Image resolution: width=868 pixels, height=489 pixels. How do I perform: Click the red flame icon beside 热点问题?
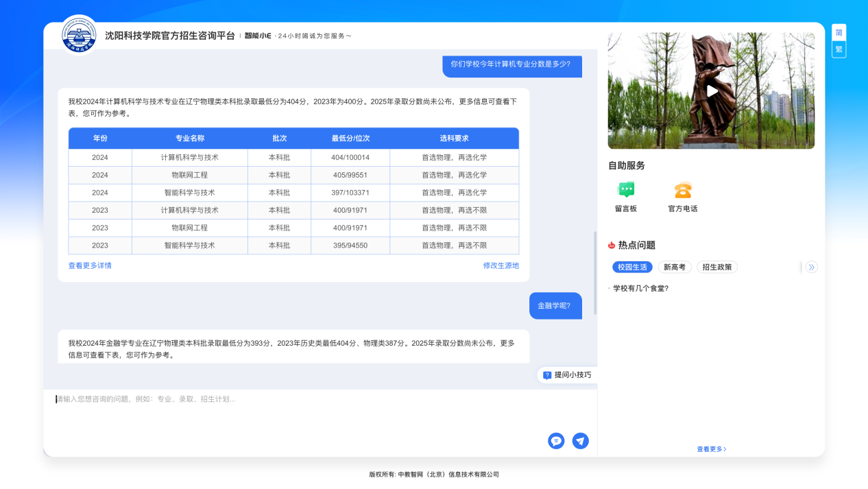click(x=612, y=246)
